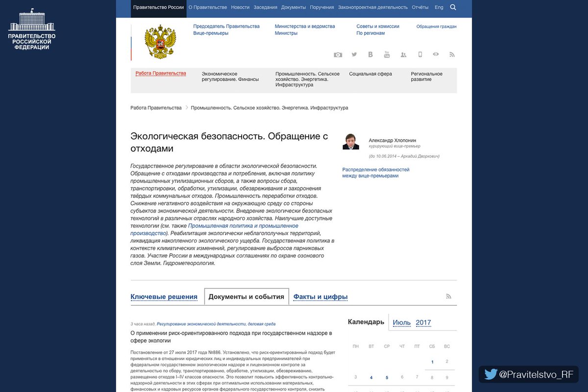Click calendar day 2
Image resolution: width=588 pixels, height=392 pixels.
click(x=447, y=362)
